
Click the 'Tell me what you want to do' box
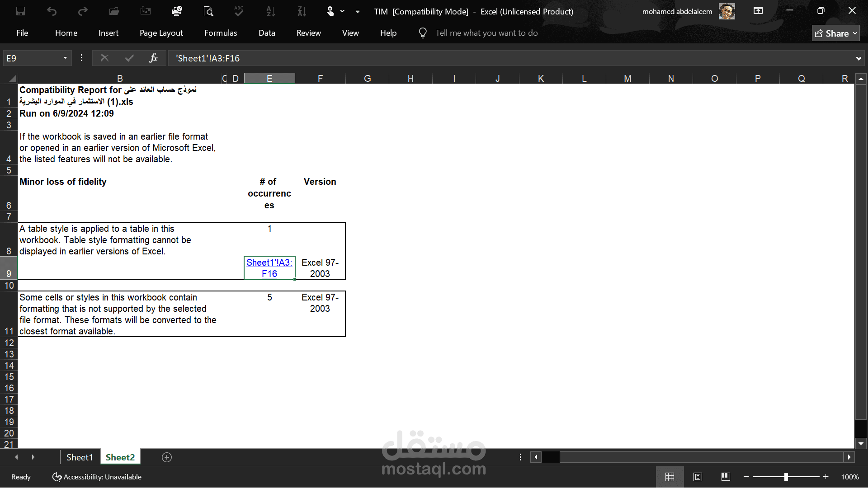point(486,33)
